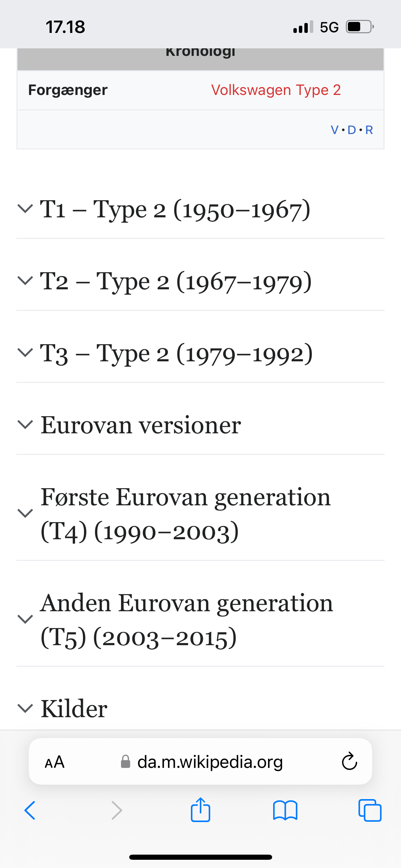Screen dimensions: 401x868
Task: Click the R link in infobox footer
Action: [369, 130]
